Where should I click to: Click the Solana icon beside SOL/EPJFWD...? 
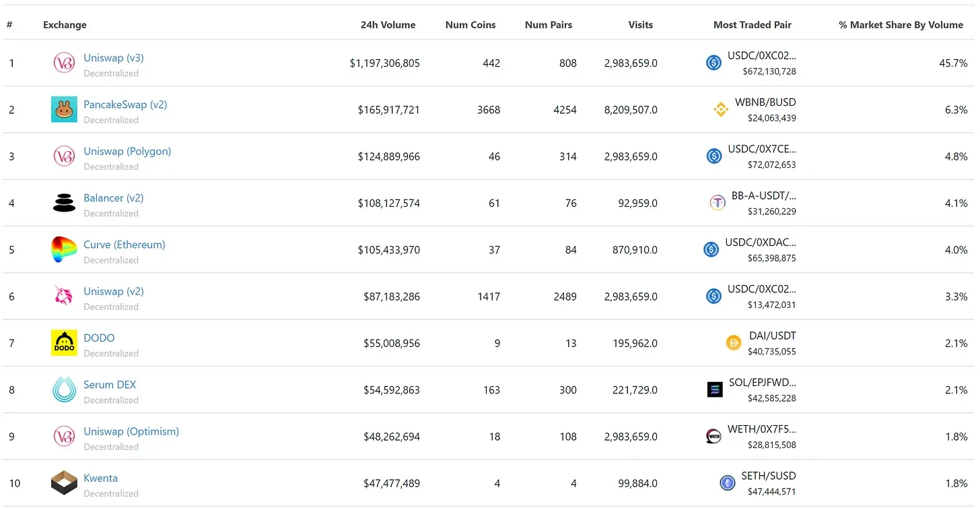click(x=715, y=389)
